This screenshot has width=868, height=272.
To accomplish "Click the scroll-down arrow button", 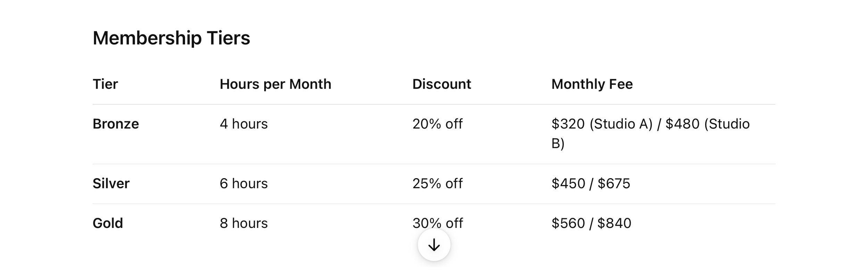I will click(x=434, y=245).
